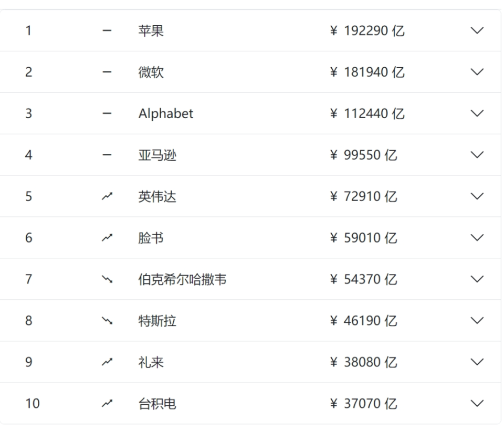Expand the 礼来 row chevron

click(477, 362)
